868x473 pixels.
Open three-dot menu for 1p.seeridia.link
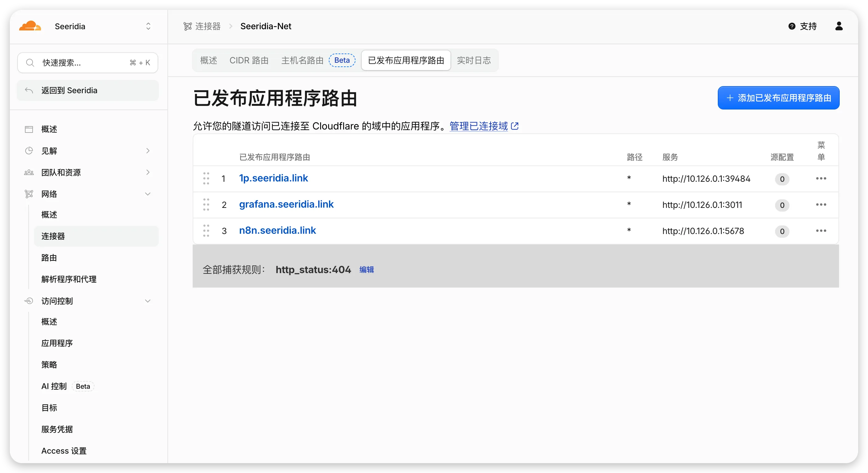(x=821, y=178)
